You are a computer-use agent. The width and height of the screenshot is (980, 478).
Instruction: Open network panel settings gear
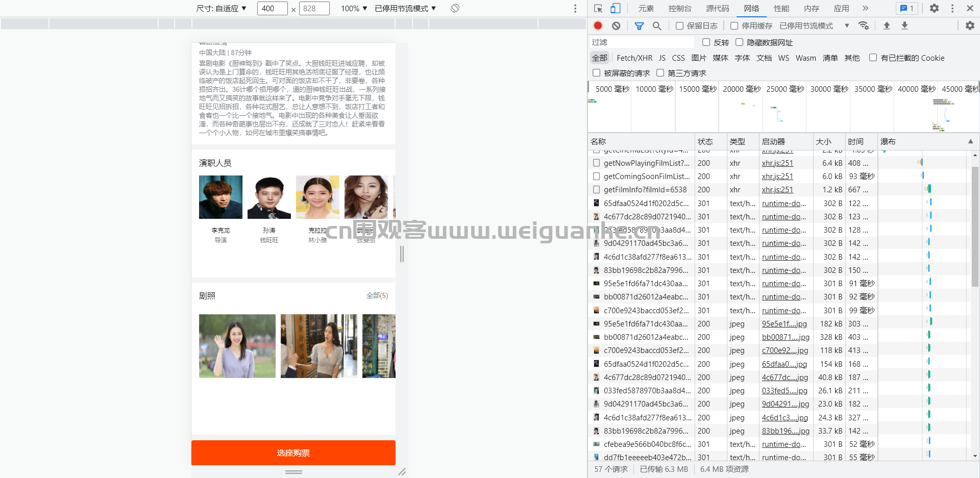tap(970, 26)
